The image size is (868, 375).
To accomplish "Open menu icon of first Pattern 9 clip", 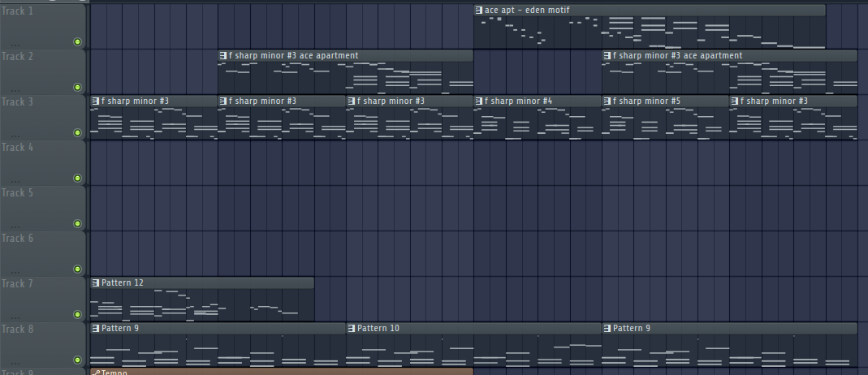I will coord(96,329).
